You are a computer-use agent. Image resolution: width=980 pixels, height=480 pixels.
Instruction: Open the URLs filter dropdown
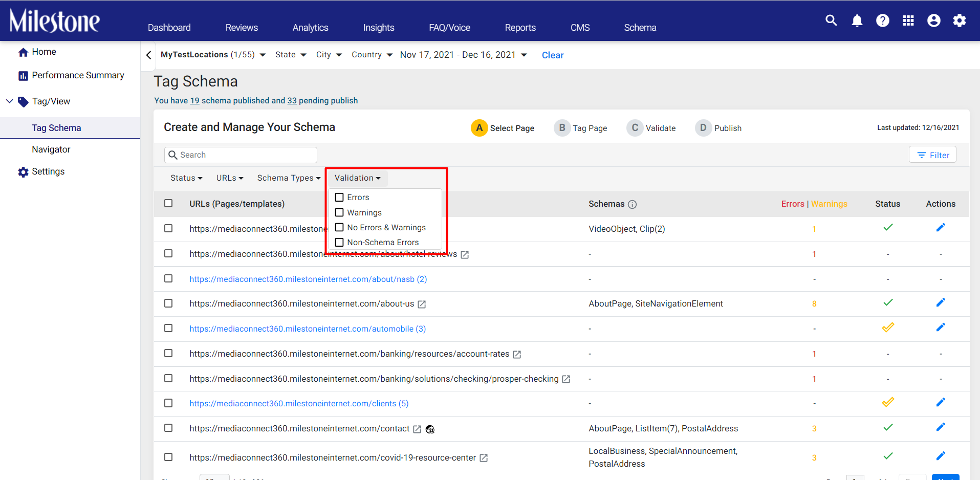pos(230,178)
